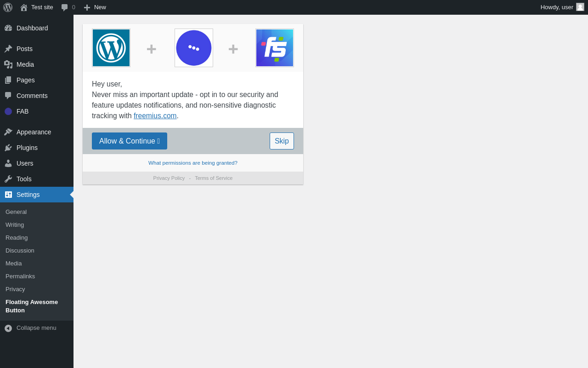Open the Terms of Service link

(x=214, y=178)
